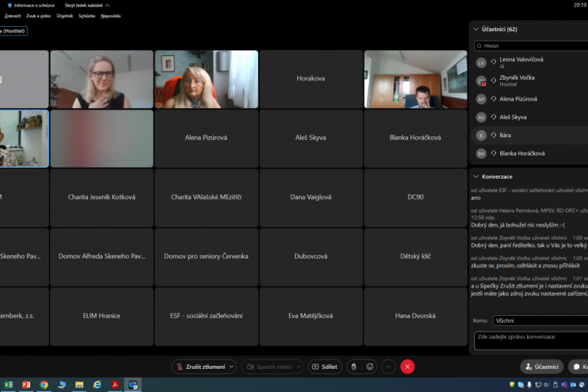
Task: Open the emoji reactions icon
Action: (x=370, y=367)
